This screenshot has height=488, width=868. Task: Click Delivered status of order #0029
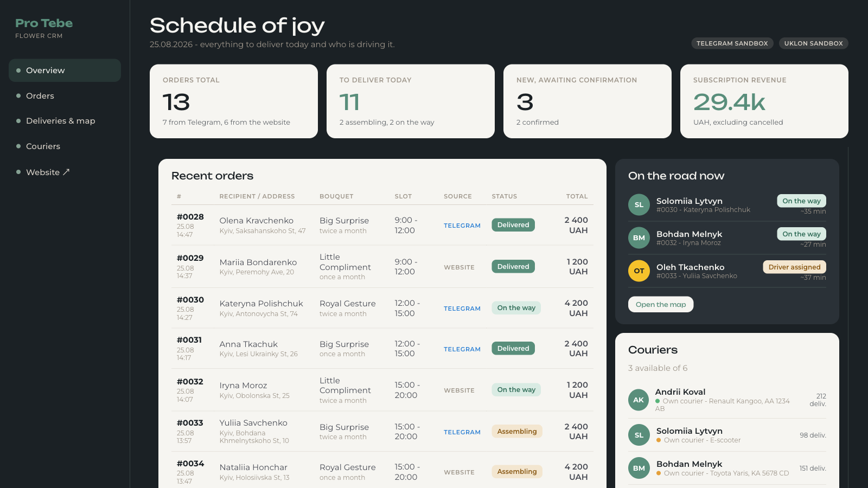513,267
